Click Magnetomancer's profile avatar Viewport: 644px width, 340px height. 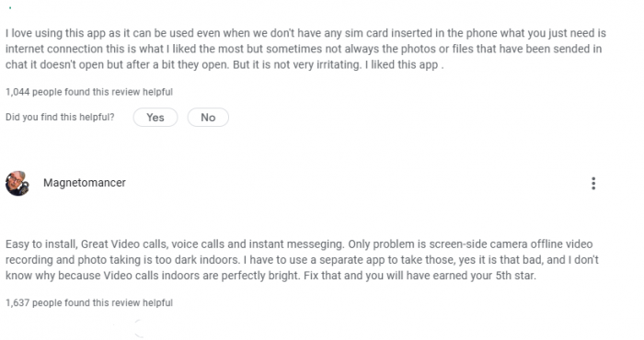[x=17, y=184]
